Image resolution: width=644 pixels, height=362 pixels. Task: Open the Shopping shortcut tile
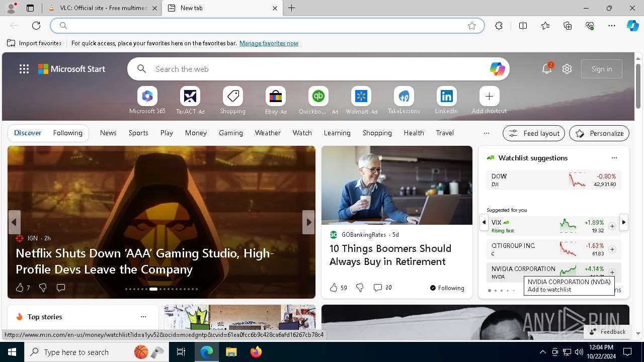pos(232,100)
